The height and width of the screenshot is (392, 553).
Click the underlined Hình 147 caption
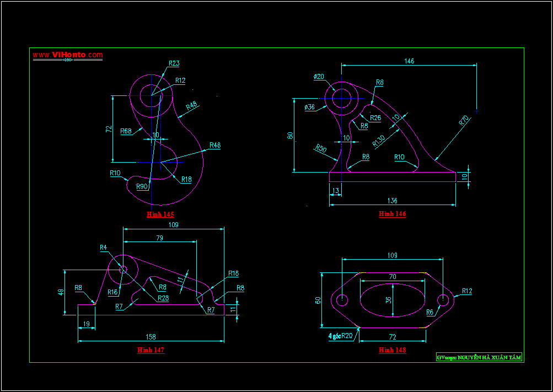pos(150,349)
